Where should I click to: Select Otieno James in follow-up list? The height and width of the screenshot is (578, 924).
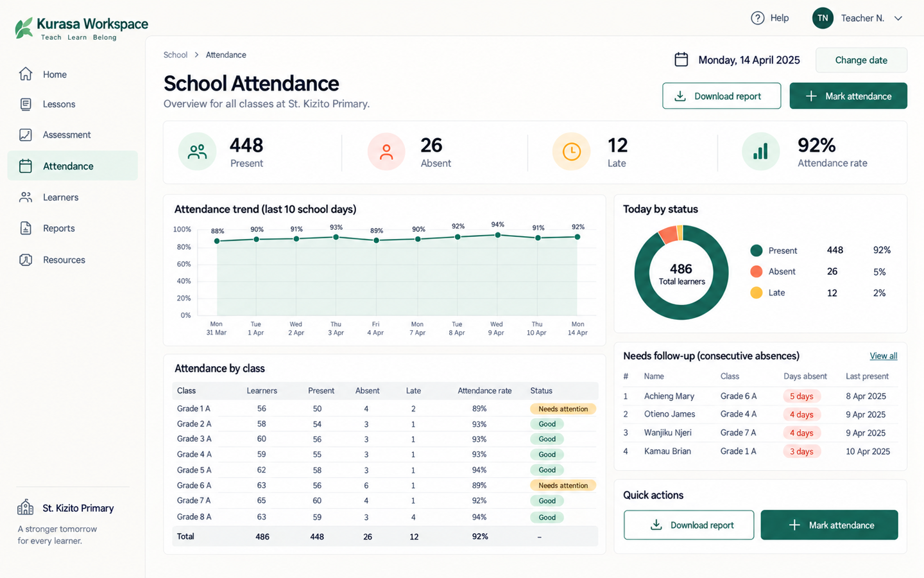tap(670, 414)
